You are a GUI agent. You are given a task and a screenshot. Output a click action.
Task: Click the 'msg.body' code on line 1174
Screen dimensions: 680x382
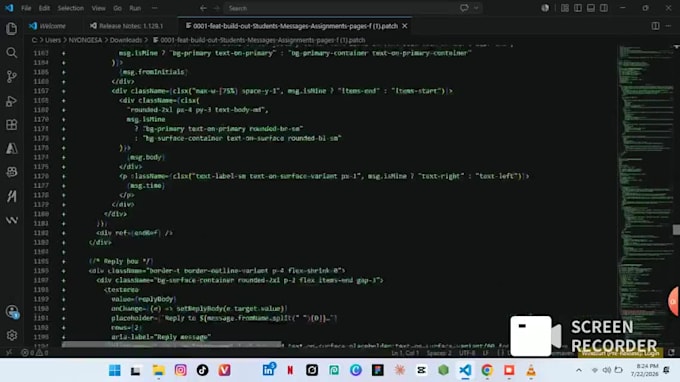pos(146,157)
